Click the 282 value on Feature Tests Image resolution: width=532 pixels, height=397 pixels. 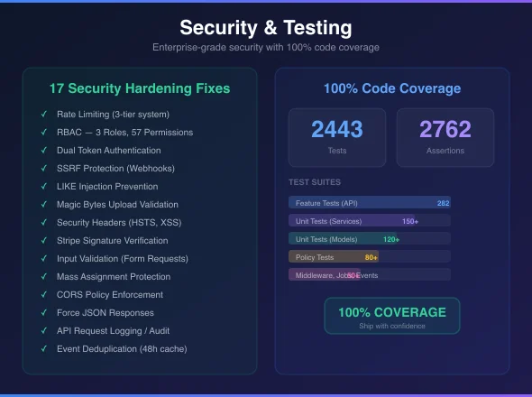point(443,203)
